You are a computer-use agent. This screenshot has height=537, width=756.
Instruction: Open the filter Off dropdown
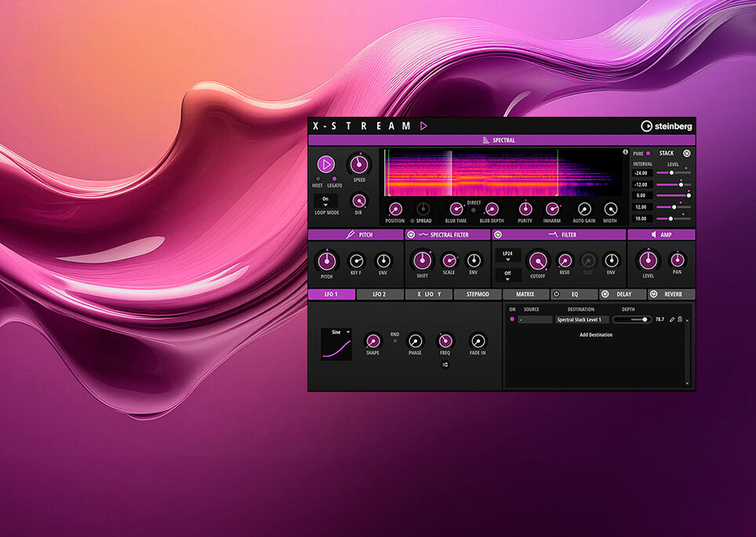[x=507, y=275]
